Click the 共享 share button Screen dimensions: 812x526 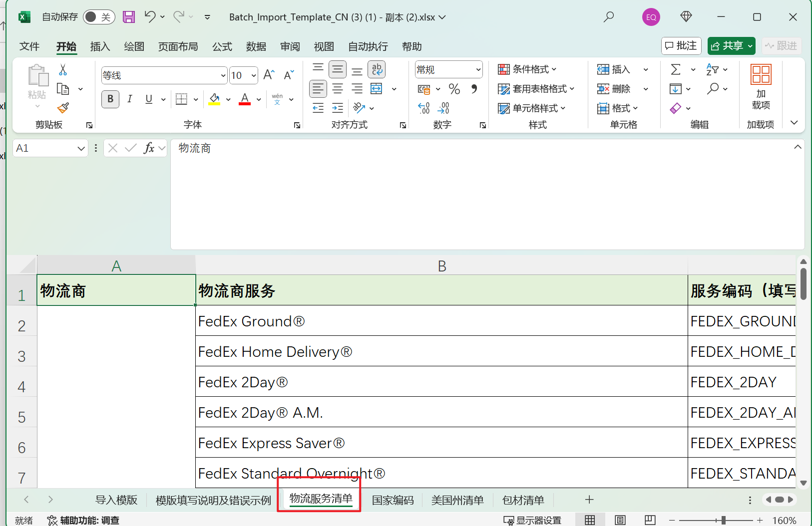731,46
